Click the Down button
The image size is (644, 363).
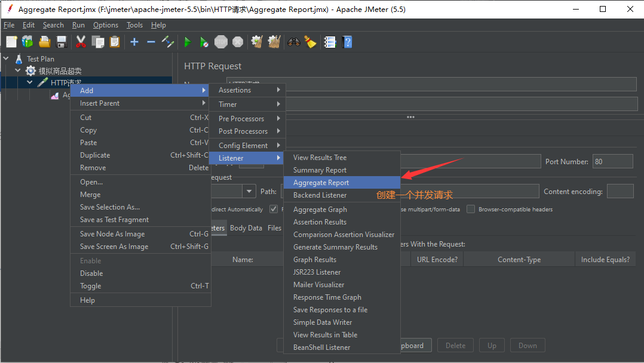[x=528, y=345]
